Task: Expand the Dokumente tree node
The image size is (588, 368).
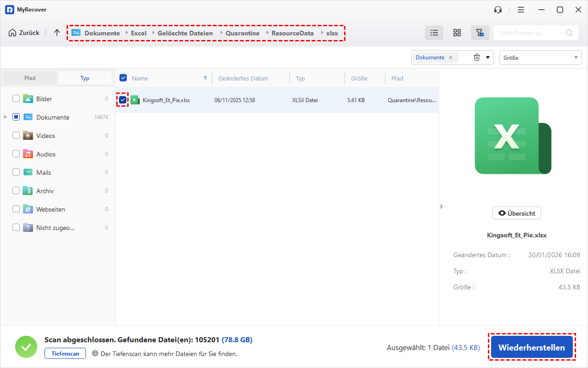Action: coord(6,117)
